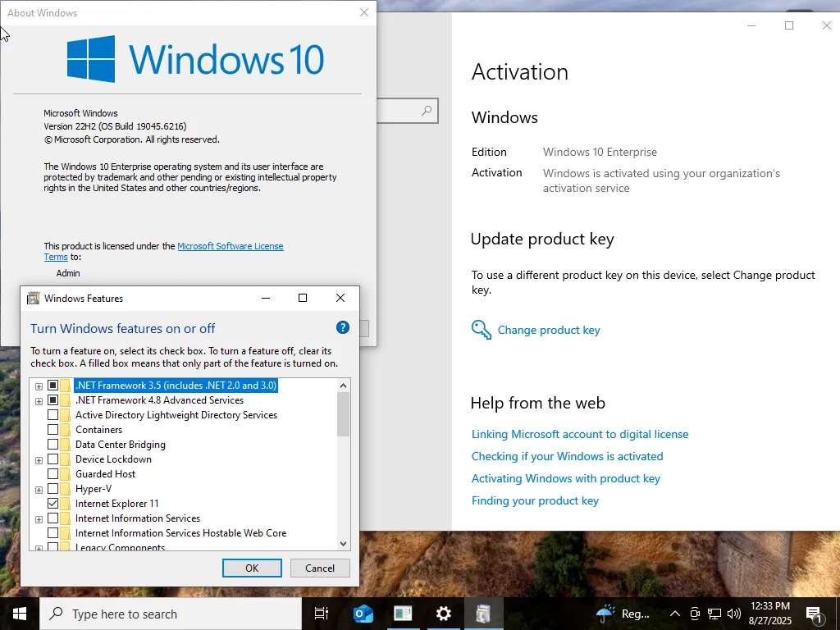
Task: Toggle the .NET Framework 4.8 Advanced Services checkbox
Action: [52, 400]
